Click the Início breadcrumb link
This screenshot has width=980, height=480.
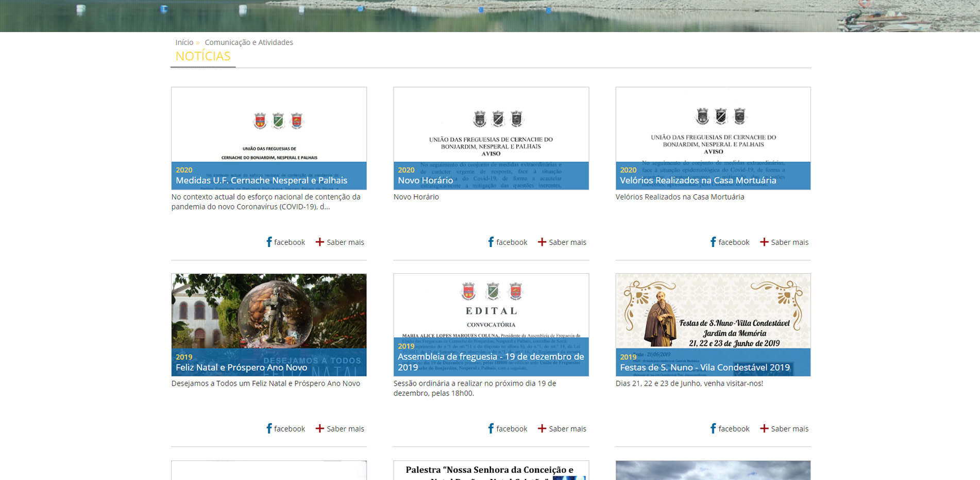[x=184, y=42]
